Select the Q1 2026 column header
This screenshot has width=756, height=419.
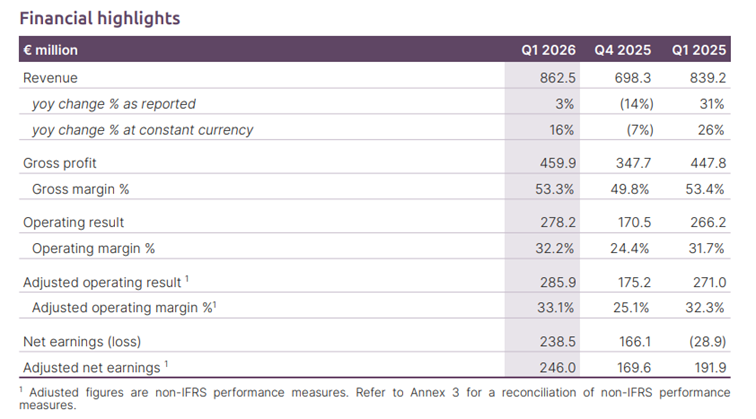547,50
